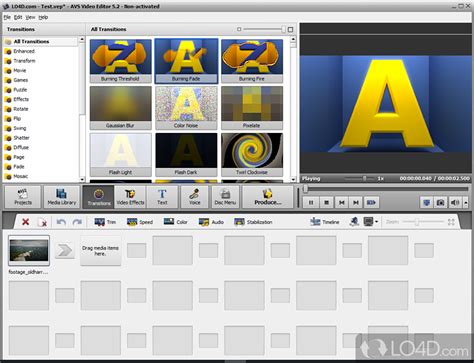474x363 pixels.
Task: Select the Flash Light transition
Action: 120,154
